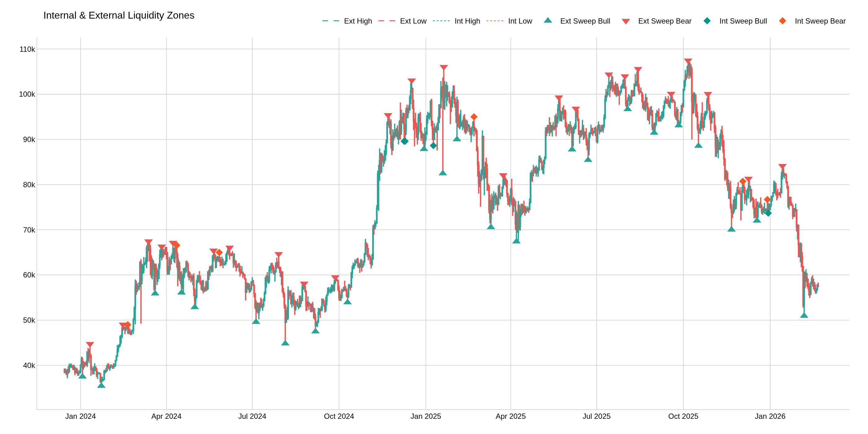Click the Ext Low red dashed legend symbol
Screen dimensions: 868x434
tap(387, 21)
